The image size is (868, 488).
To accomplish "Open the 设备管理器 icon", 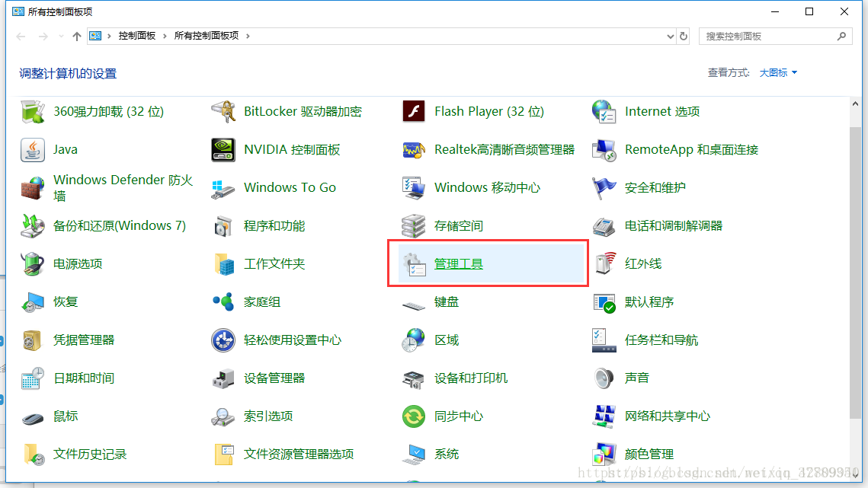I will (223, 378).
